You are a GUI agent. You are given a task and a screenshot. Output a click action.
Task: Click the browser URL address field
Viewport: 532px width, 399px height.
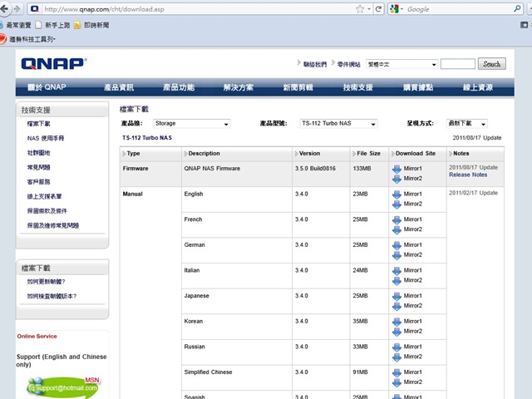click(x=199, y=9)
